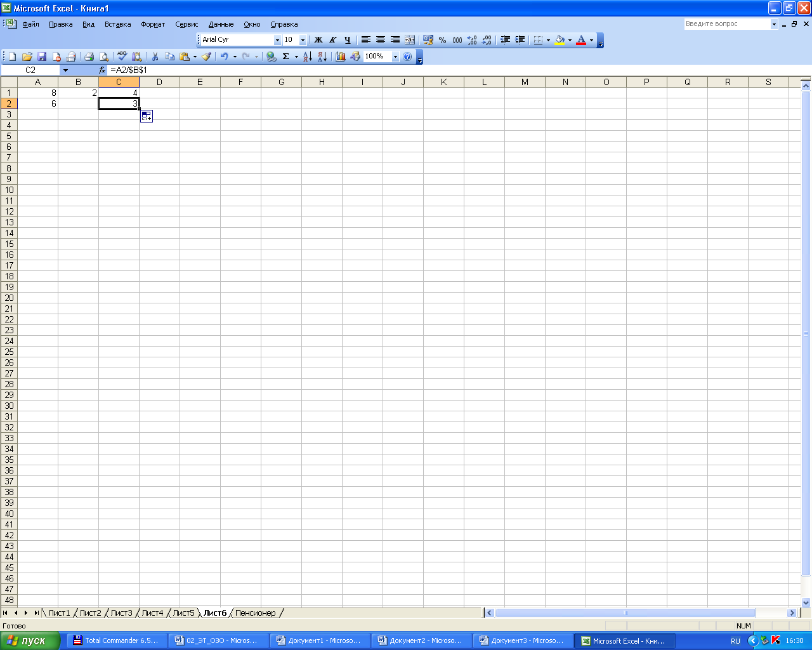Activate the Format Painter brush
Screen dimensions: 812x650
pyautogui.click(x=207, y=56)
